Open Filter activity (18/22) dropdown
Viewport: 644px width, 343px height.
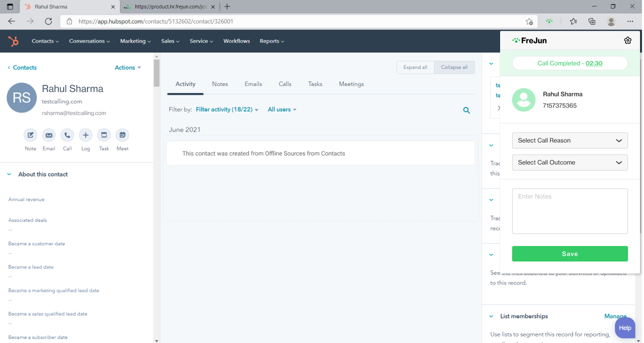point(227,109)
